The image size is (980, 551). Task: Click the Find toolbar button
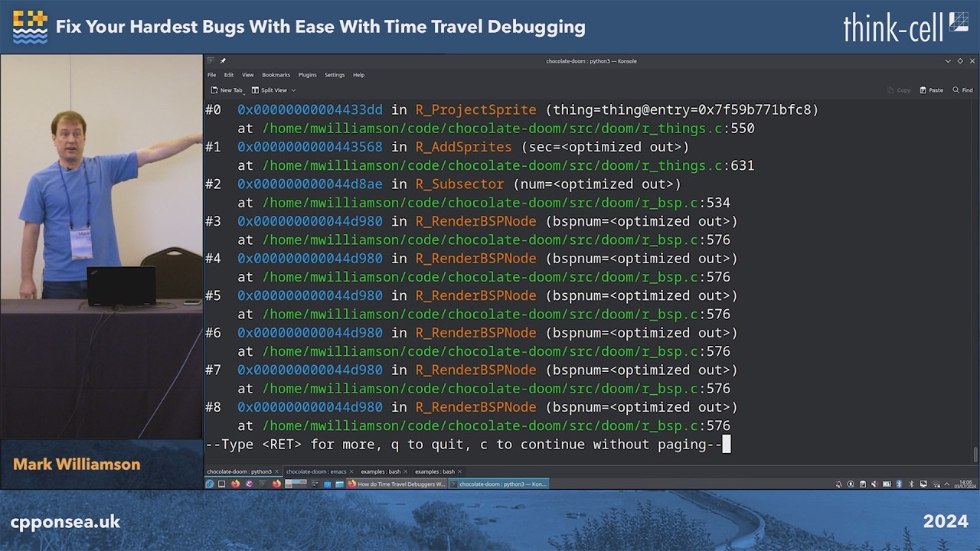click(x=962, y=90)
